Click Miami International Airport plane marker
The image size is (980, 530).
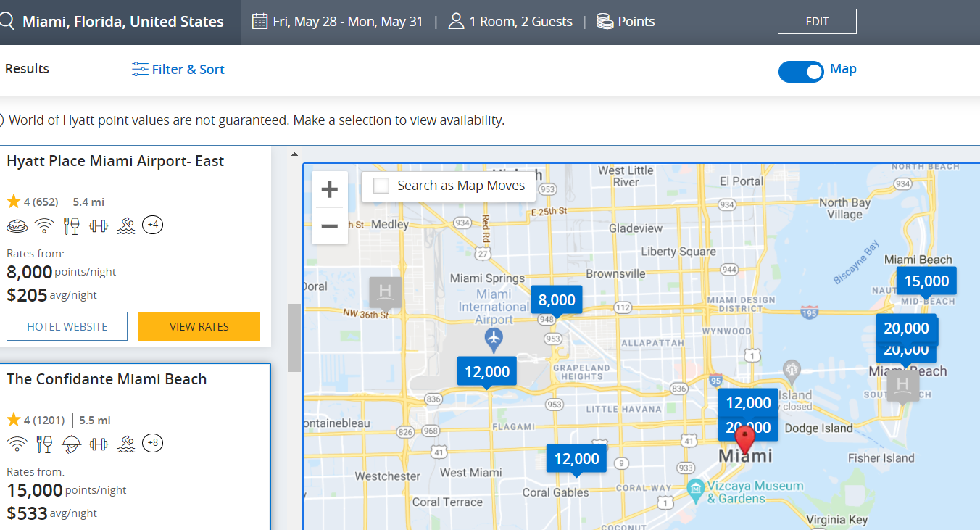coord(494,338)
